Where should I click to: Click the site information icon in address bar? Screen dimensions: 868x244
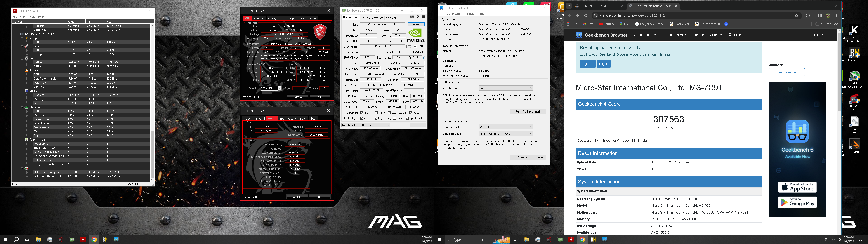[x=595, y=16]
